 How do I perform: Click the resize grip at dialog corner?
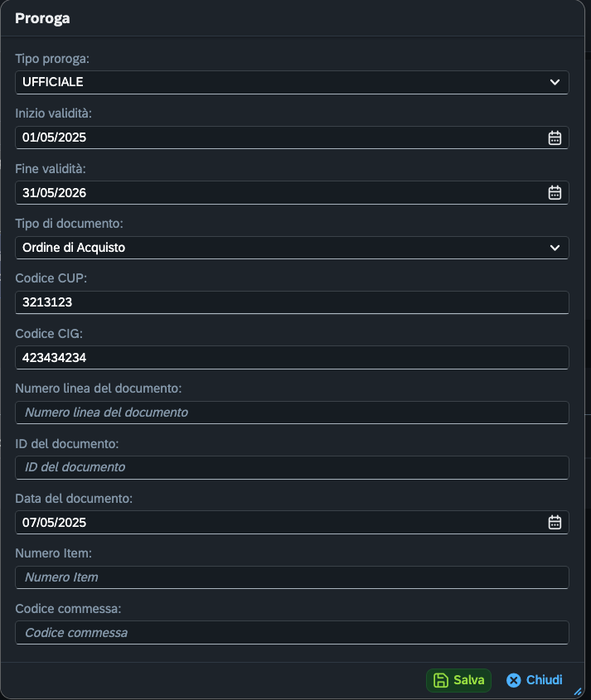579,691
